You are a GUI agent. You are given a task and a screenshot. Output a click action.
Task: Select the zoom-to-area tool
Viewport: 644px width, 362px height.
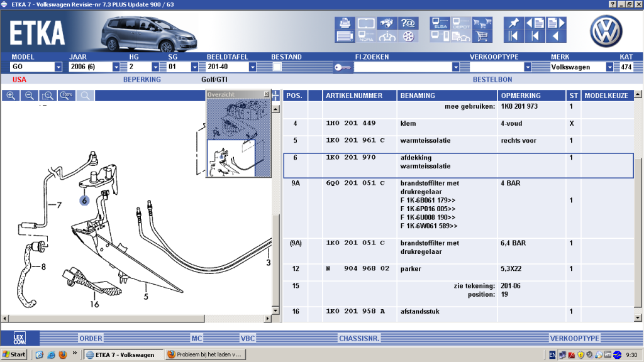click(48, 96)
